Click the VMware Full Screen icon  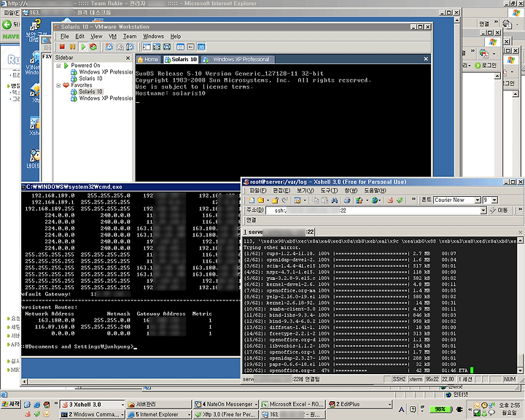[x=167, y=47]
